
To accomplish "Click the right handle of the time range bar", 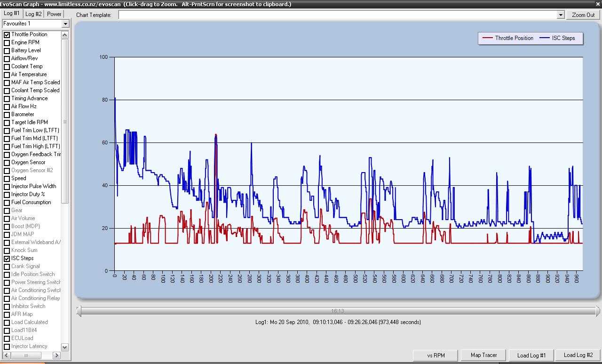I will [x=598, y=311].
